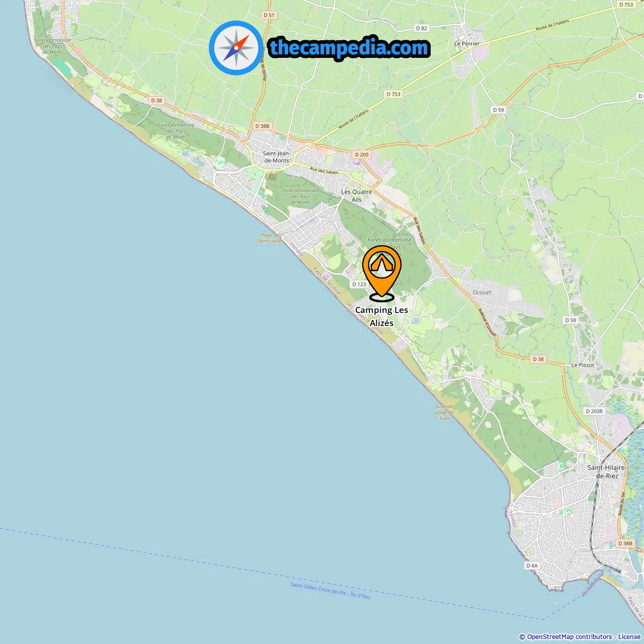Click the D 123 road shield
Screen dimensions: 644x644
359,284
